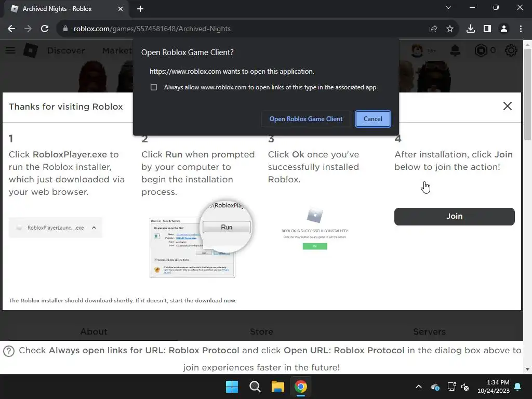The width and height of the screenshot is (532, 399).
Task: Click the help question mark icon
Action: (x=9, y=351)
